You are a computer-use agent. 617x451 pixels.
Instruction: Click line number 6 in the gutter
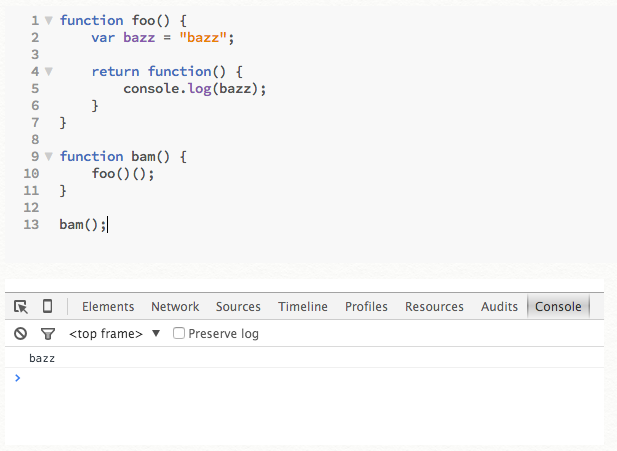(x=35, y=105)
